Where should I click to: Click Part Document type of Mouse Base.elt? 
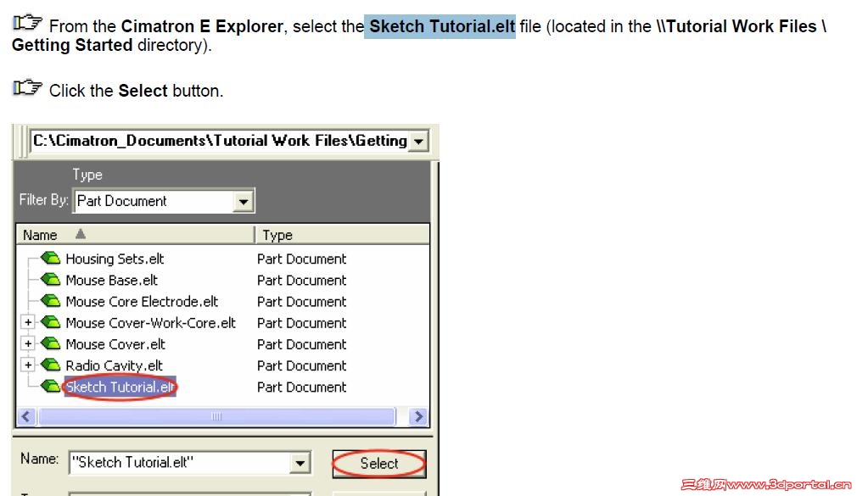pos(302,281)
